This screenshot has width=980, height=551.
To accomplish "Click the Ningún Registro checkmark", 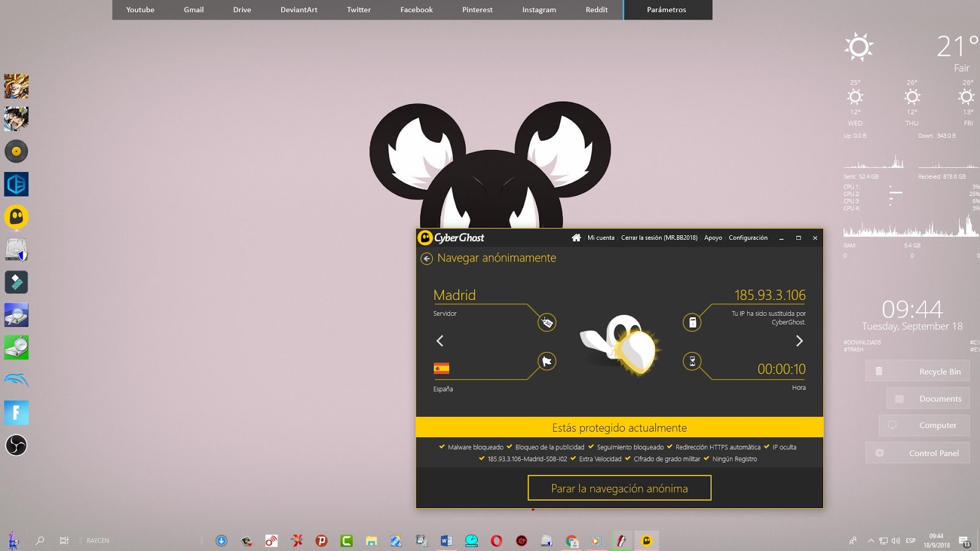I will click(706, 459).
